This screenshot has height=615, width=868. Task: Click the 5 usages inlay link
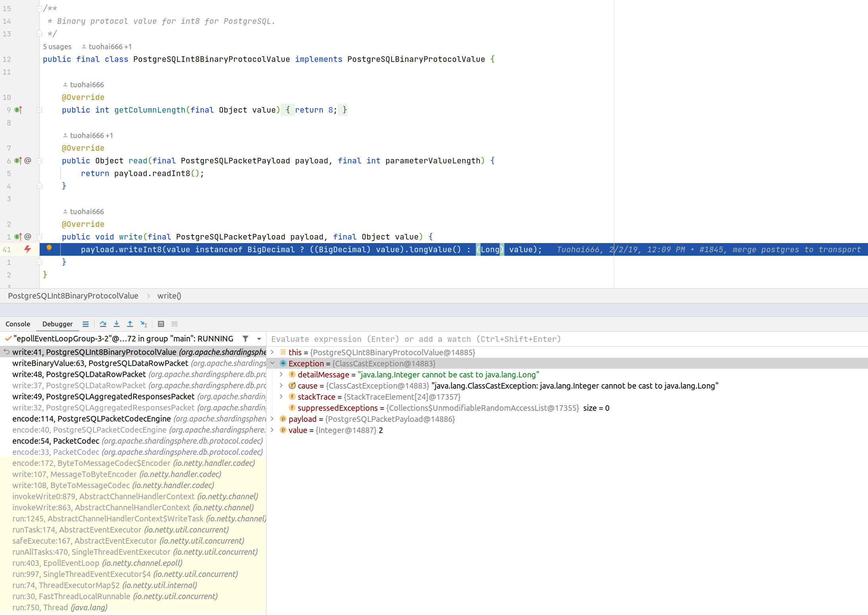pyautogui.click(x=57, y=46)
